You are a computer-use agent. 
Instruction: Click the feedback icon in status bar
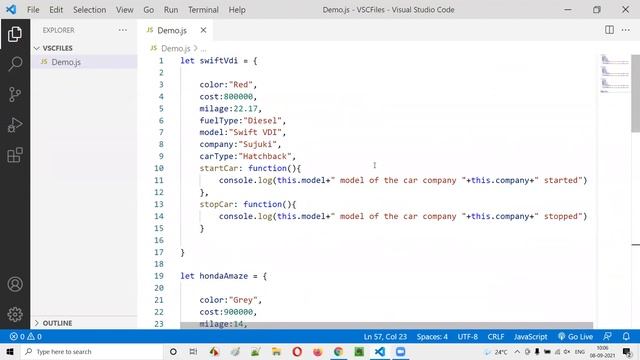[607, 337]
